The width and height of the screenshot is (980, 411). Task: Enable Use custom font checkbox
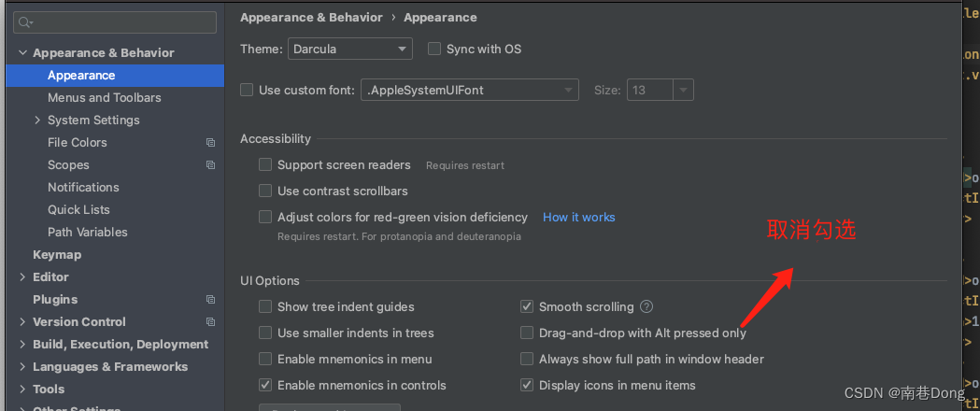point(247,90)
